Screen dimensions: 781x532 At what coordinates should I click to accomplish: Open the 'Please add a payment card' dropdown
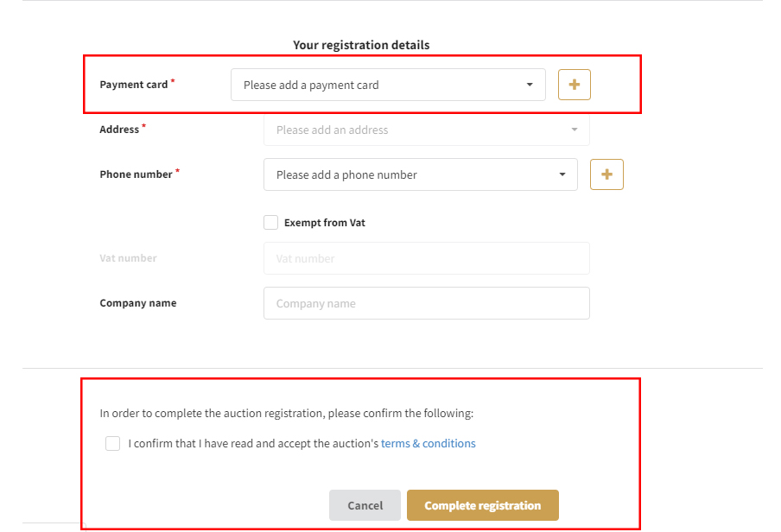pos(380,85)
